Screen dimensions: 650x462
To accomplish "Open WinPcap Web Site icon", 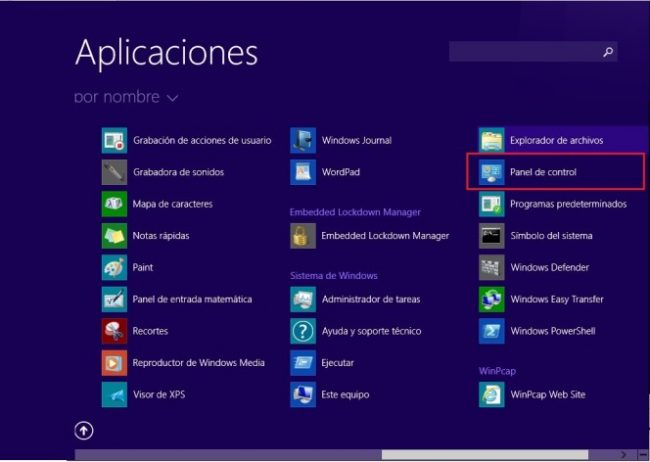I will click(492, 395).
